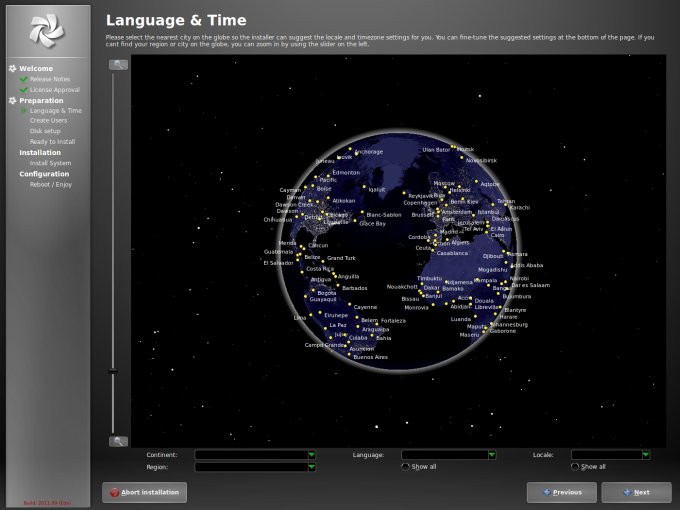The height and width of the screenshot is (510, 680).
Task: Pick Edmonton city on the globe
Action: pyautogui.click(x=346, y=173)
